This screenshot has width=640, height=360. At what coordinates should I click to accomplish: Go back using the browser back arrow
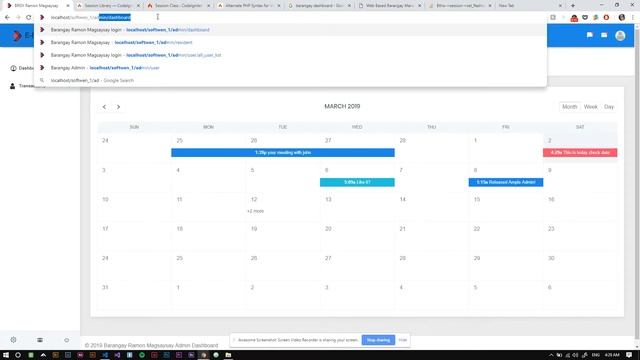point(7,17)
